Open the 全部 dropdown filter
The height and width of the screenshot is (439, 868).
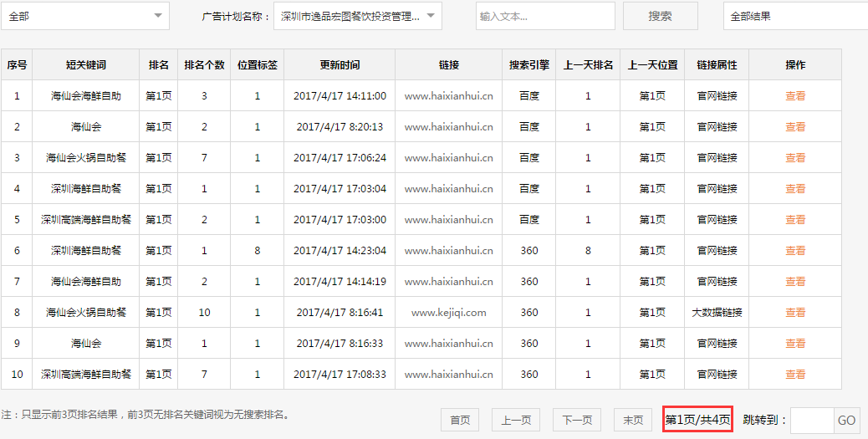coord(84,16)
